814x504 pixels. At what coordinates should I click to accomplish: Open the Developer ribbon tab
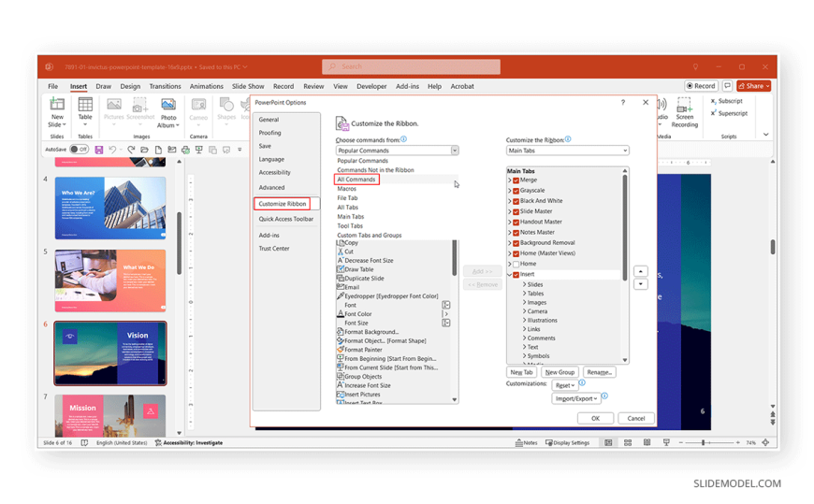click(x=371, y=86)
